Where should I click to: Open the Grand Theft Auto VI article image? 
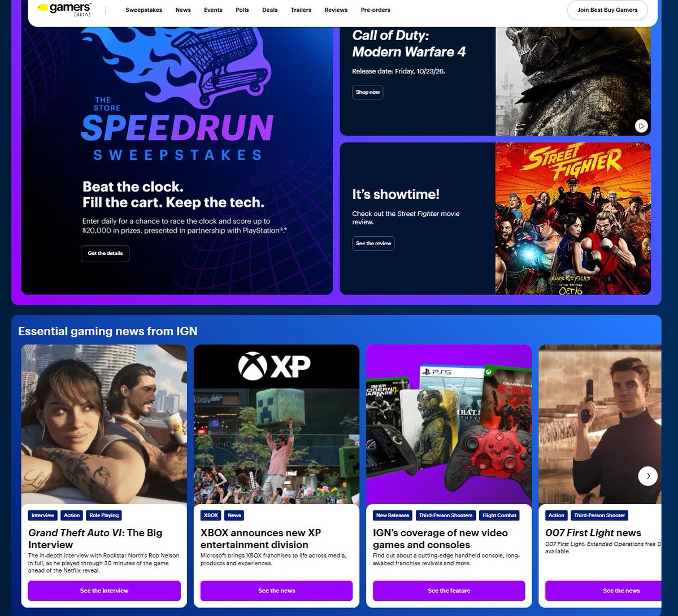click(x=104, y=424)
